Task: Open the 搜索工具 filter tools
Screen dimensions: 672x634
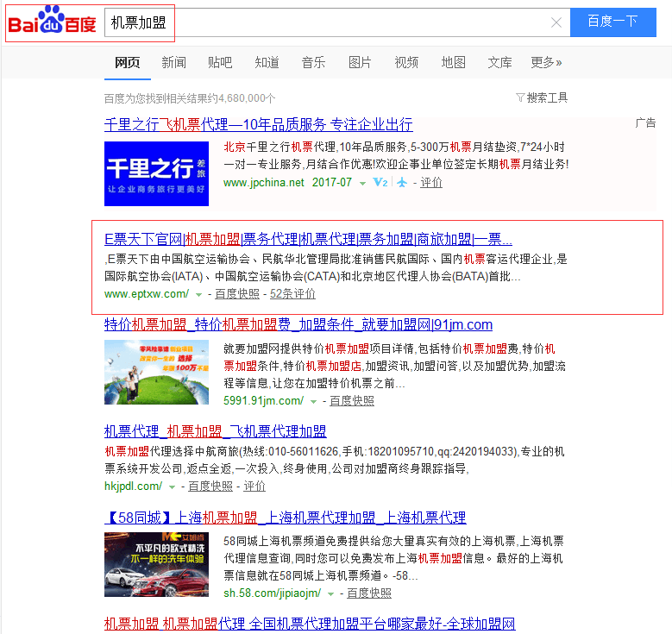Action: (x=542, y=97)
